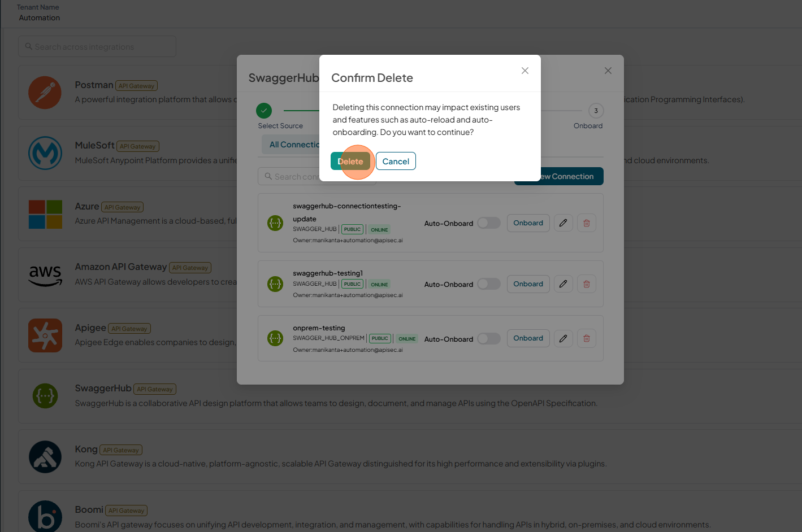Click the pencil icon for swaggerhub-testing1

pos(563,284)
